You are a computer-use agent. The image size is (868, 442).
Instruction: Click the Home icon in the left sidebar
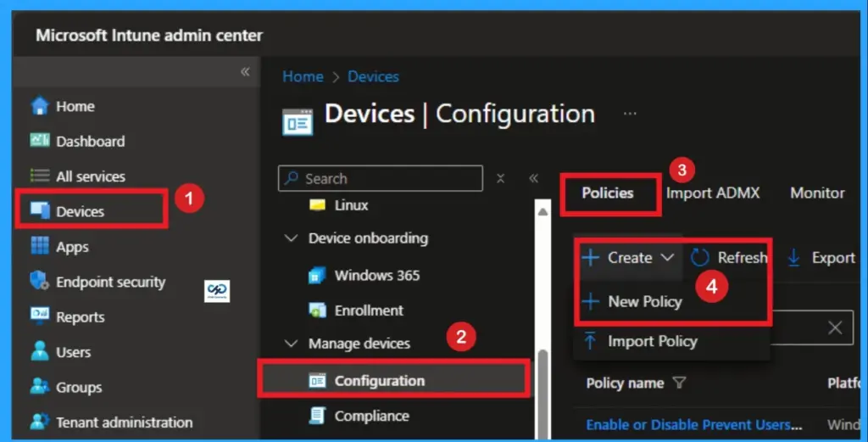click(x=40, y=105)
